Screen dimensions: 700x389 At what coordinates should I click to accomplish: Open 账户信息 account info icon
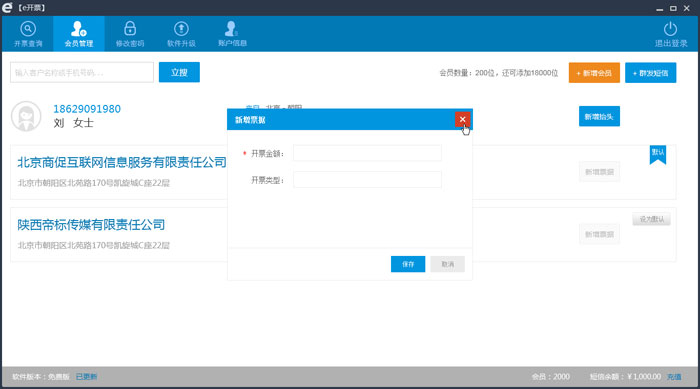click(x=232, y=34)
